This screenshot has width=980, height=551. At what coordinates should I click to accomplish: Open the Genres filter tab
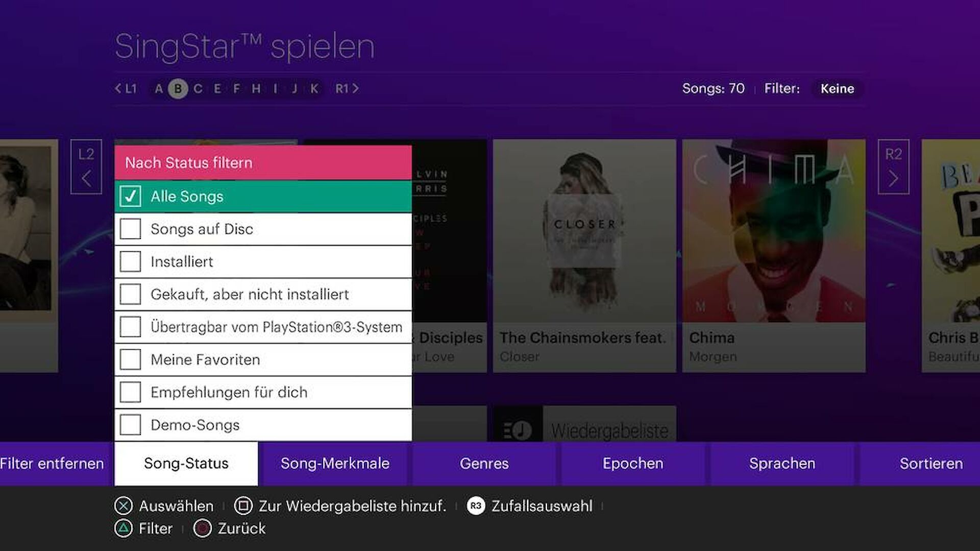(484, 464)
